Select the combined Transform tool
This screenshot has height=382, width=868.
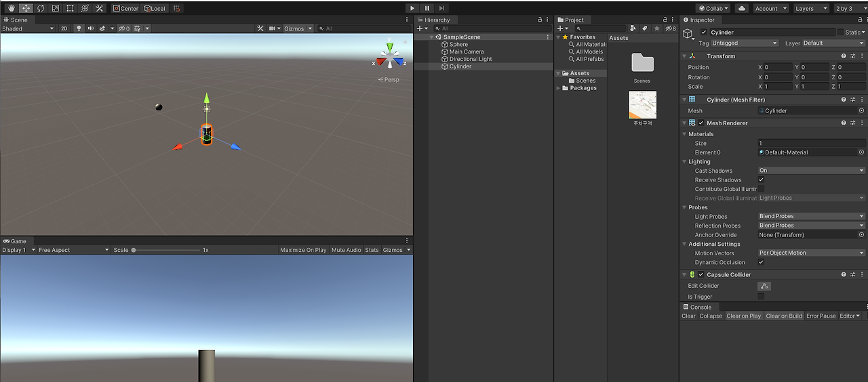(85, 8)
